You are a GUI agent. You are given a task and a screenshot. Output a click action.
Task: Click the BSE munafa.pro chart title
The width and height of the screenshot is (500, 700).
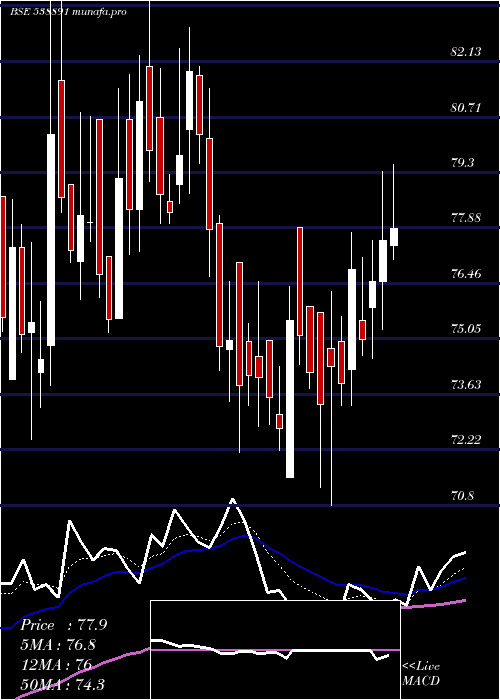(x=69, y=12)
